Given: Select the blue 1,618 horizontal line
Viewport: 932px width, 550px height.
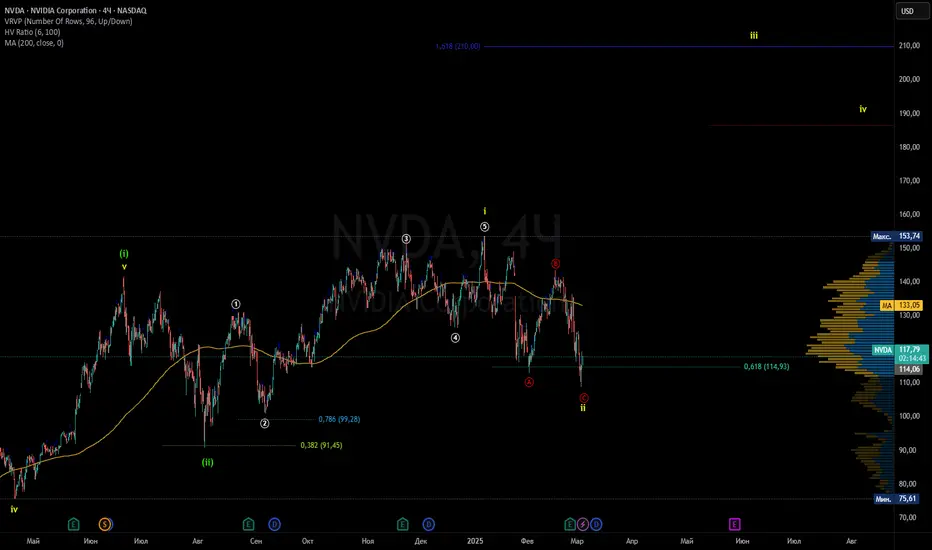Looking at the screenshot, I should tap(688, 46).
